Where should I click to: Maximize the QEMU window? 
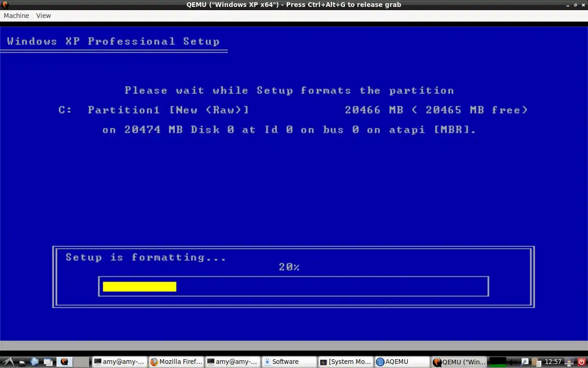[x=576, y=5]
